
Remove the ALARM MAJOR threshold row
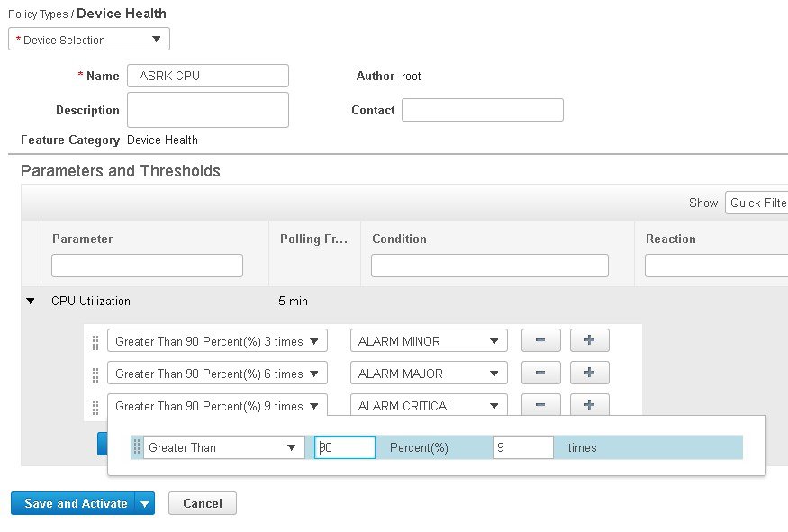pos(540,374)
